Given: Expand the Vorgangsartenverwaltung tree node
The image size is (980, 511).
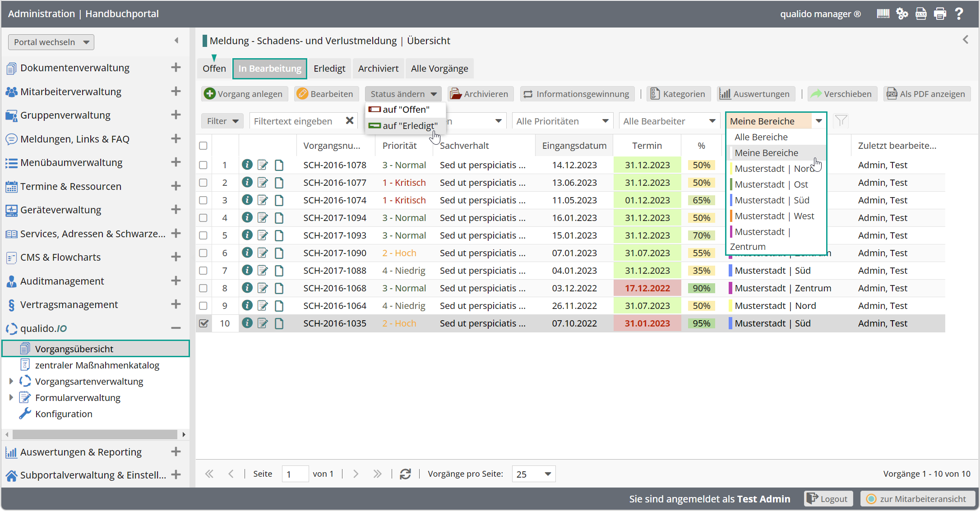Looking at the screenshot, I should [11, 382].
